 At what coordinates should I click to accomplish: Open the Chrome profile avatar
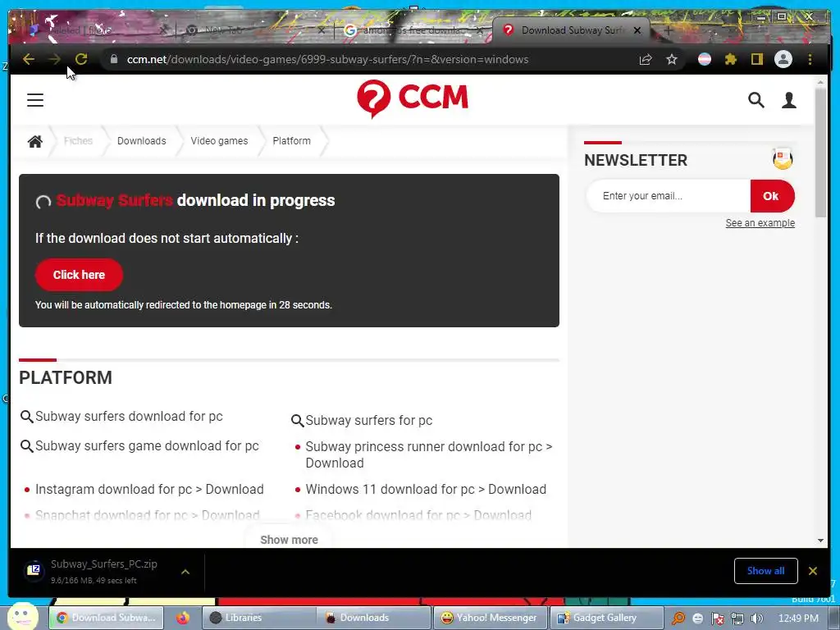[x=783, y=59]
